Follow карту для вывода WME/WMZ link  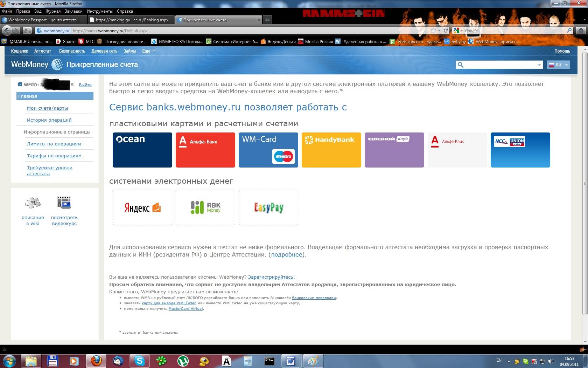click(x=169, y=303)
